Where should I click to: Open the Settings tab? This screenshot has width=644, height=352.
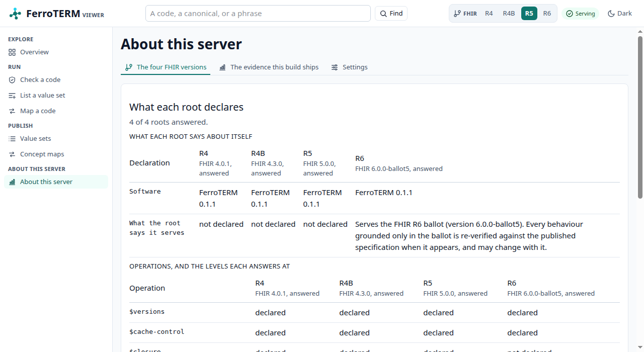point(350,67)
